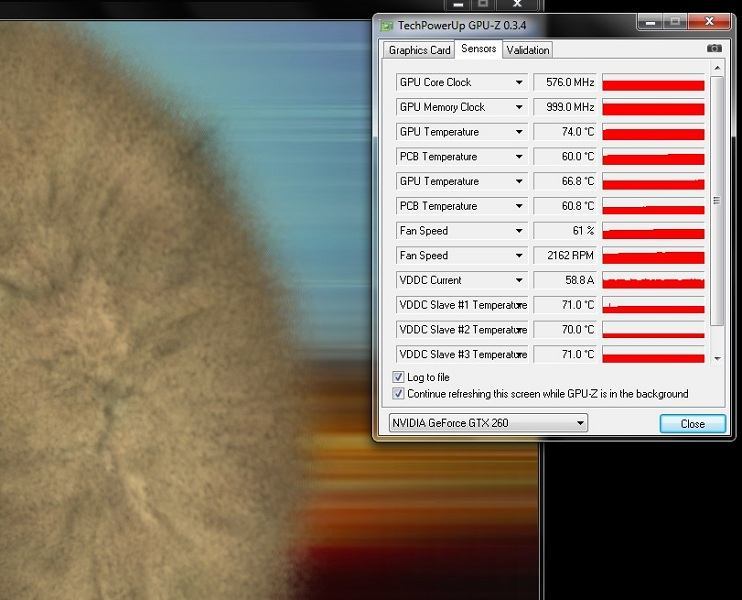The height and width of the screenshot is (600, 742).
Task: Click the 74.0 °C GPU temperature value
Action: click(565, 132)
